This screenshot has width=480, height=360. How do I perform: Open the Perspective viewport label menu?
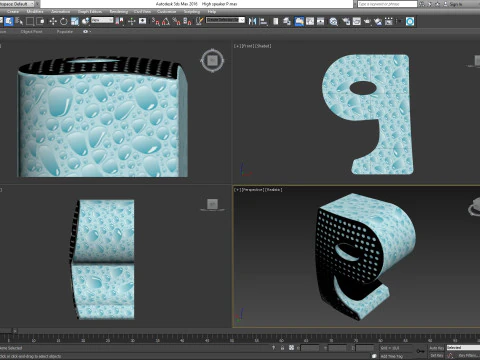pyautogui.click(x=252, y=190)
